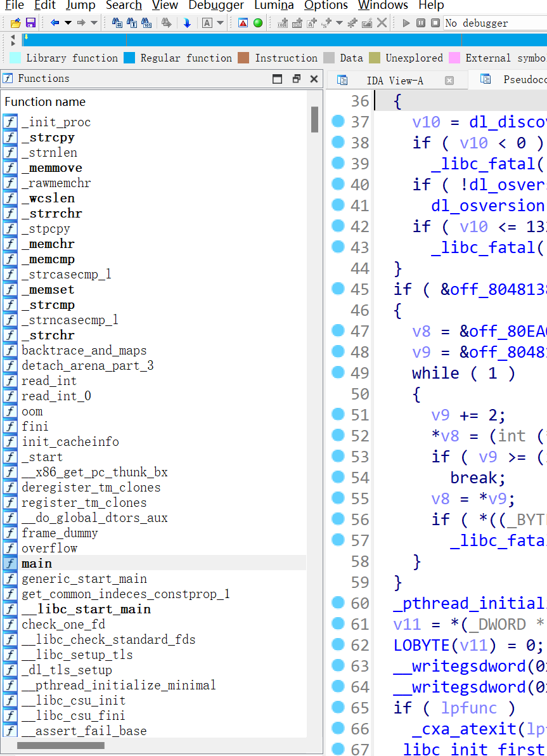Toggle the breakpoint marker on line 45
547x756 pixels.
338,289
